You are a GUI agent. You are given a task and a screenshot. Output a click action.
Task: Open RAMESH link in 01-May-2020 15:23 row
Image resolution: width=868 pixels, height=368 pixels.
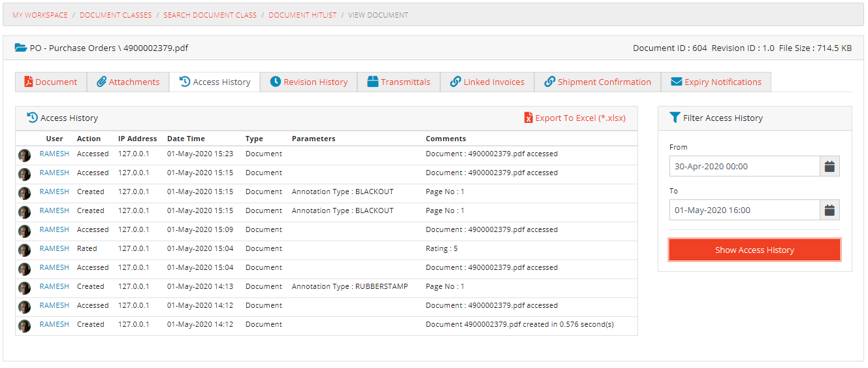[54, 154]
